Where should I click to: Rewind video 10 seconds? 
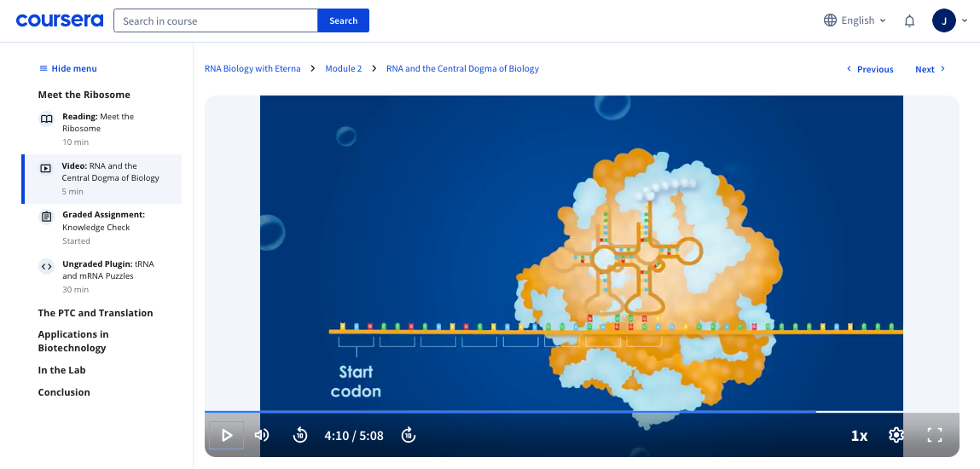pyautogui.click(x=300, y=435)
